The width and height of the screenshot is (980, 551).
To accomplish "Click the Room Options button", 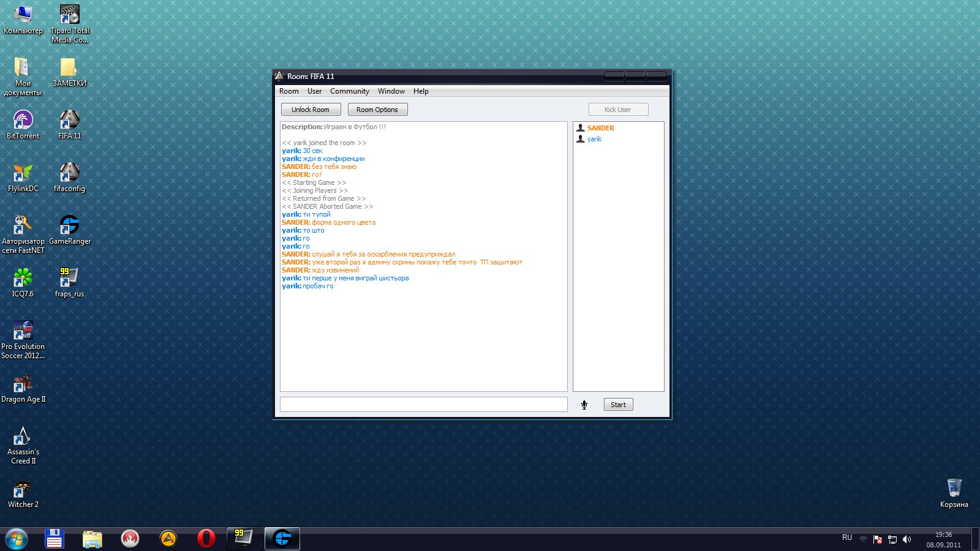I will [x=378, y=110].
